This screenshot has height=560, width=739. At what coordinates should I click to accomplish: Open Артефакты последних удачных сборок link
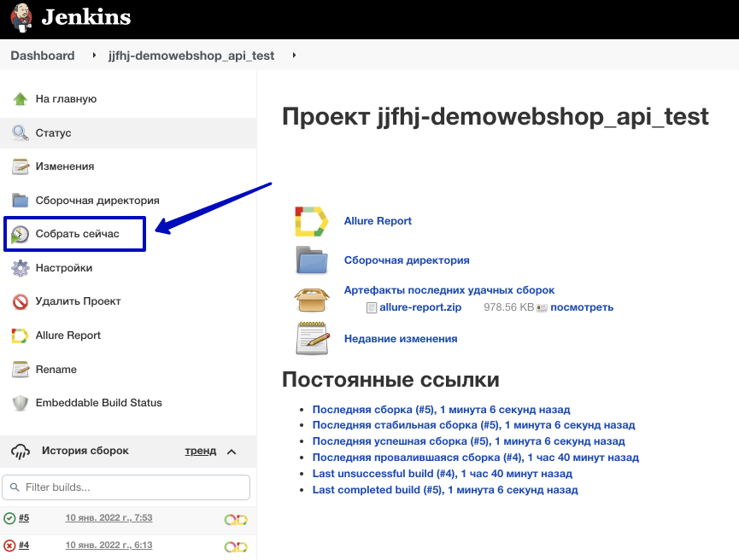tap(449, 290)
